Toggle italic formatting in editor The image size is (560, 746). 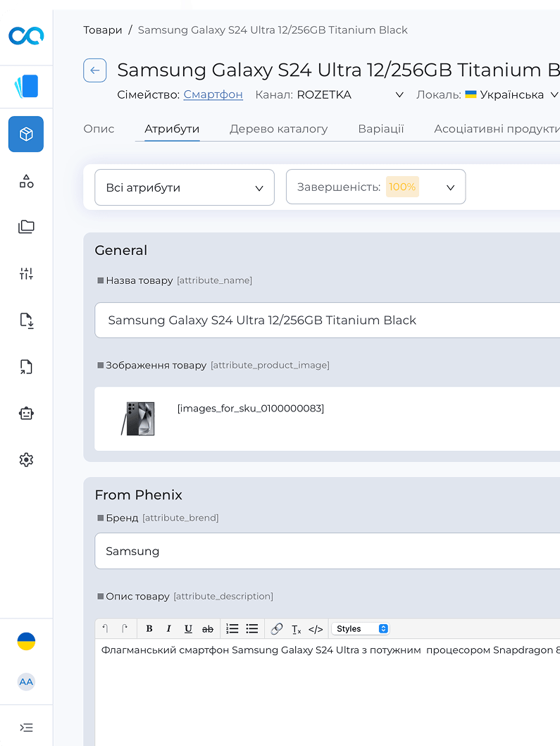coord(168,628)
